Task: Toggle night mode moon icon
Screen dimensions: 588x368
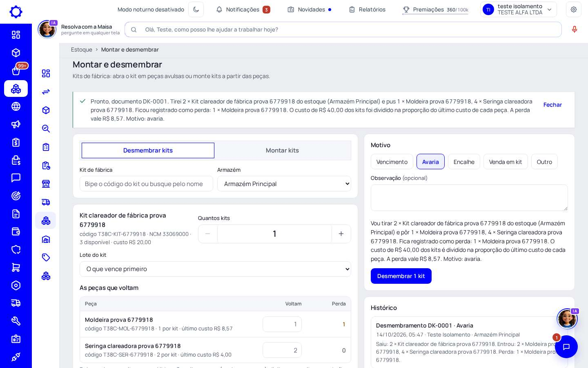Action: (x=196, y=9)
